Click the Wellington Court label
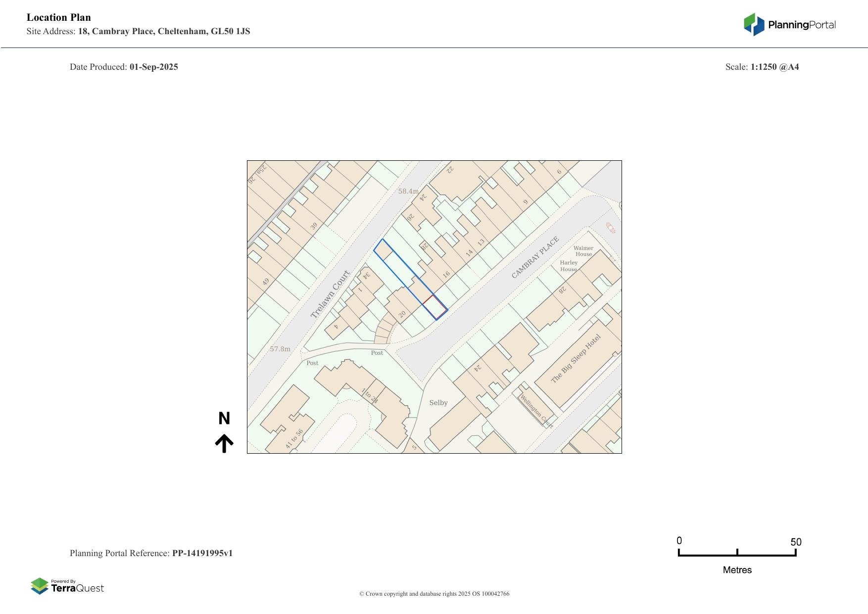This screenshot has height=614, width=868. (x=536, y=411)
